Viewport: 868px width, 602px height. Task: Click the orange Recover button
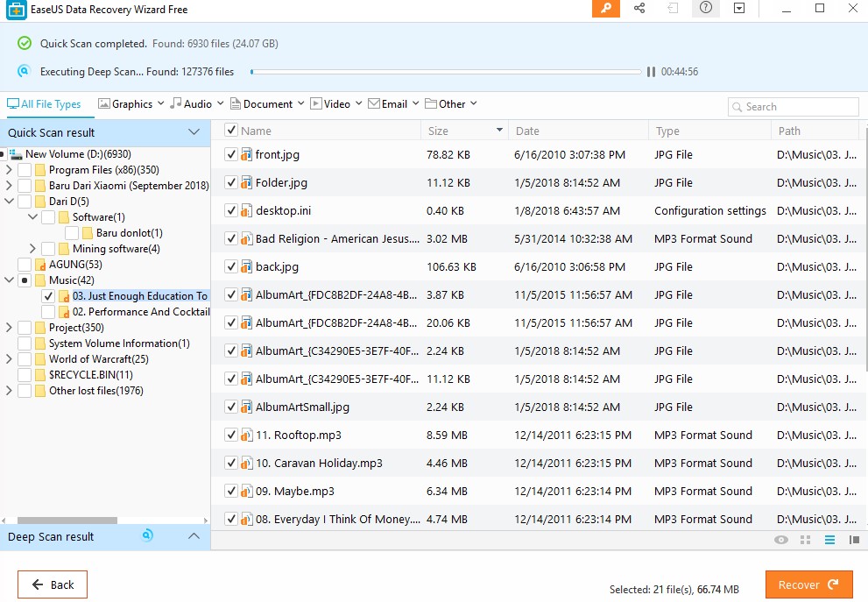tap(808, 584)
